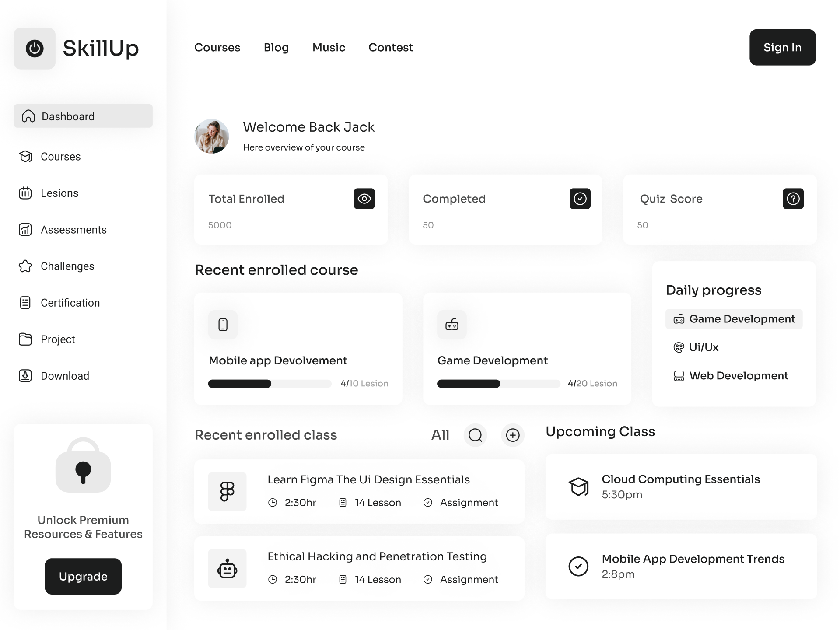Click the checkmark icon on Completed card
The image size is (840, 630).
580,199
